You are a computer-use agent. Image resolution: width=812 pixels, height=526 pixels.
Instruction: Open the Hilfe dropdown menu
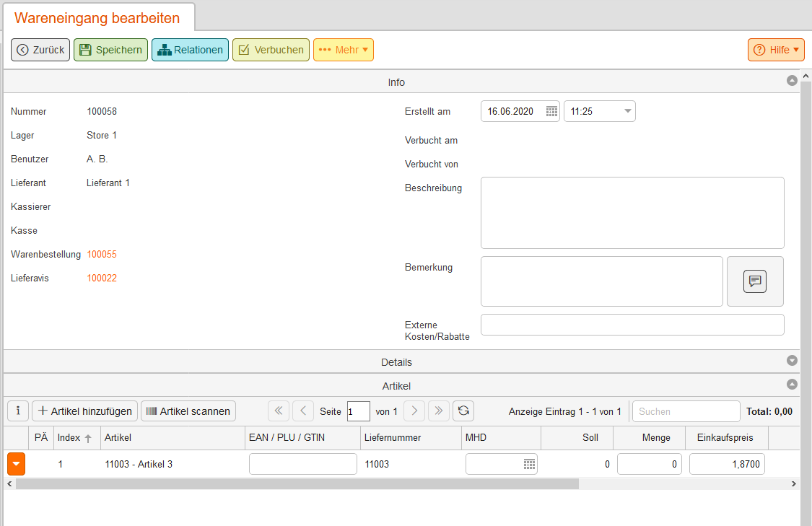point(776,50)
